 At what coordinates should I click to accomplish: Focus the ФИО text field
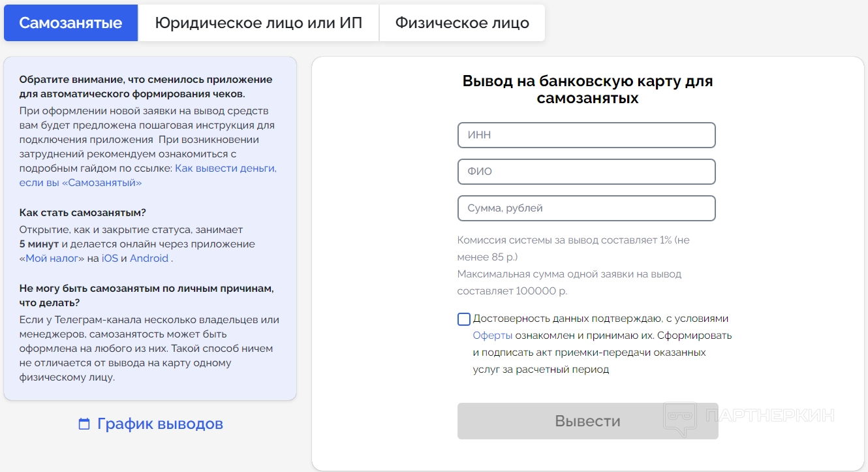pos(586,172)
